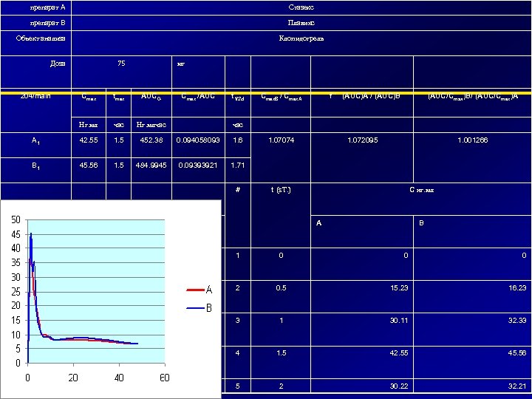Click the Cmax/AUC column header
Screen dimensions: 532x399
click(x=198, y=103)
